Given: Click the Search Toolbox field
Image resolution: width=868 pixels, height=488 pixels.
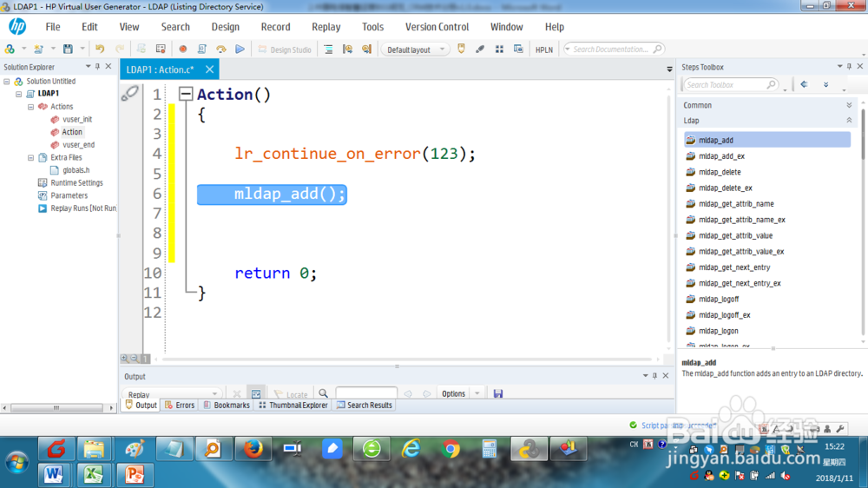Looking at the screenshot, I should point(731,85).
